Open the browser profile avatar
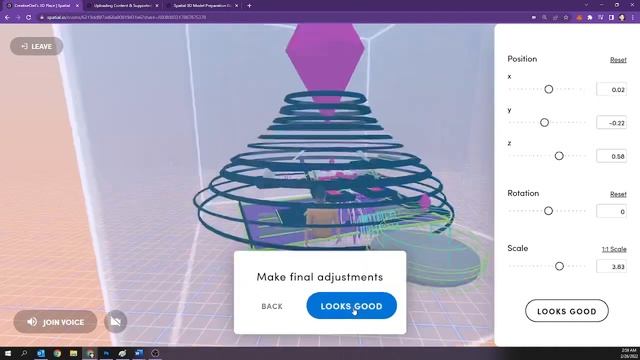The width and height of the screenshot is (640, 360). pyautogui.click(x=622, y=18)
